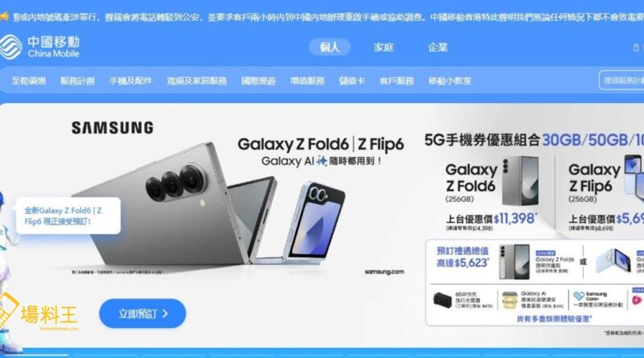Click the mascot character on the left edge
The width and height of the screenshot is (644, 358).
[x=8, y=271]
